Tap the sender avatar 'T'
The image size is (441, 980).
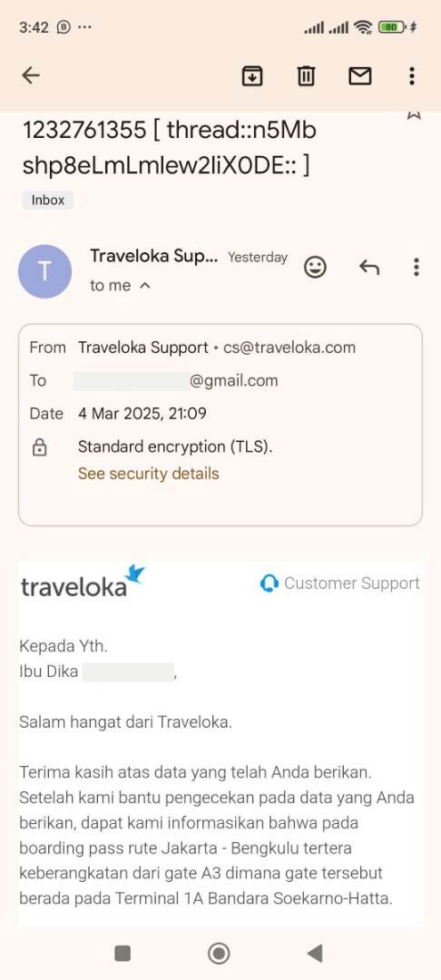[44, 272]
